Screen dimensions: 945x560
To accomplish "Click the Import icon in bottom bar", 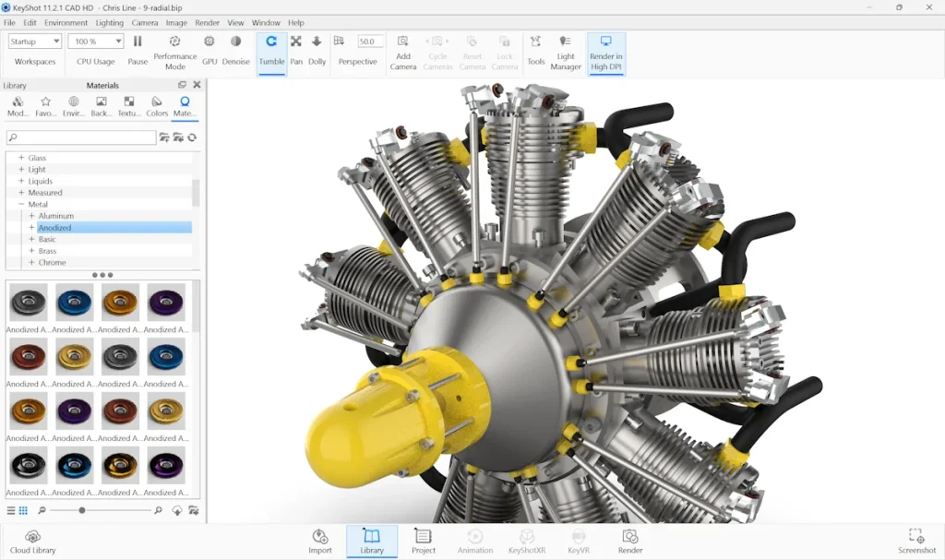I will (320, 542).
